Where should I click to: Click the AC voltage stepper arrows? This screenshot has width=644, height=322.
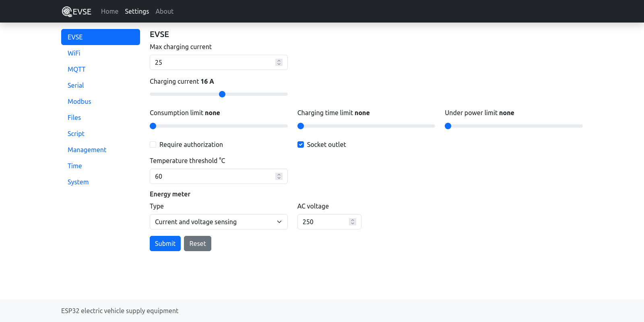352,222
